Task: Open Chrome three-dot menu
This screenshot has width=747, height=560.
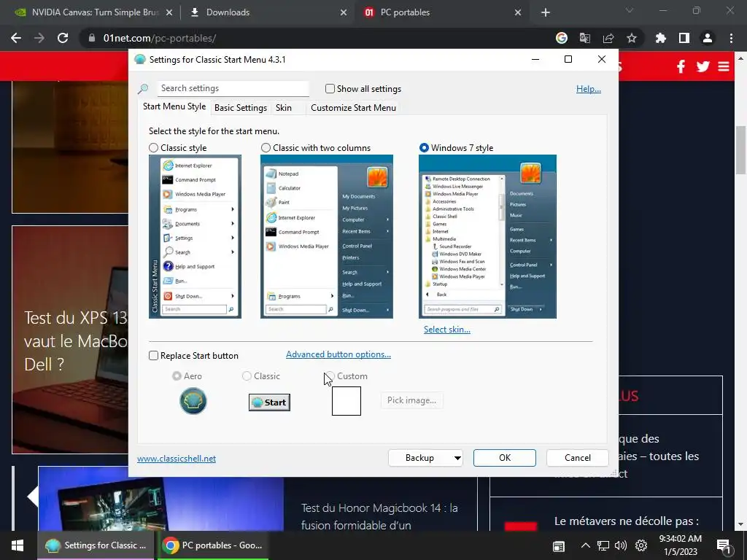Action: 731,38
